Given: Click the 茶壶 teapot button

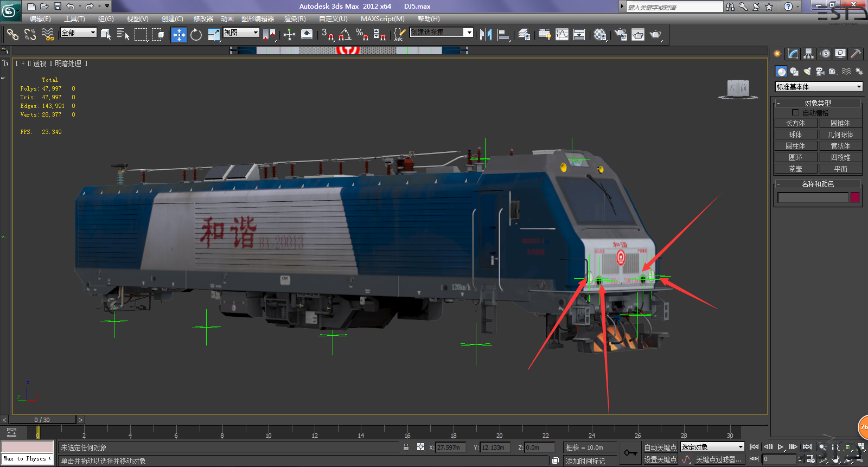Looking at the screenshot, I should 795,169.
